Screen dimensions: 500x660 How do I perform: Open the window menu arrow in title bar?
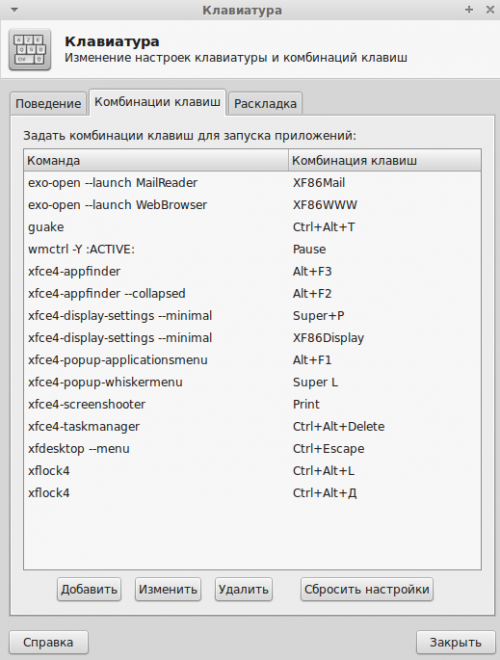[14, 10]
